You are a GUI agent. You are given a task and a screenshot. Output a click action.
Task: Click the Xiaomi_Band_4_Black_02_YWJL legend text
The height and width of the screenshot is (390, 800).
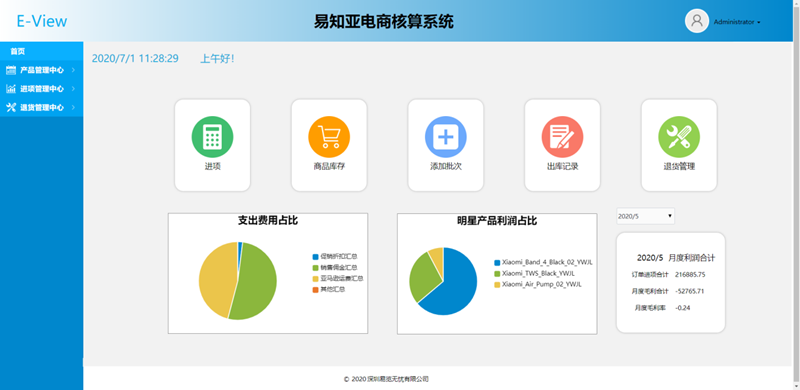click(547, 262)
